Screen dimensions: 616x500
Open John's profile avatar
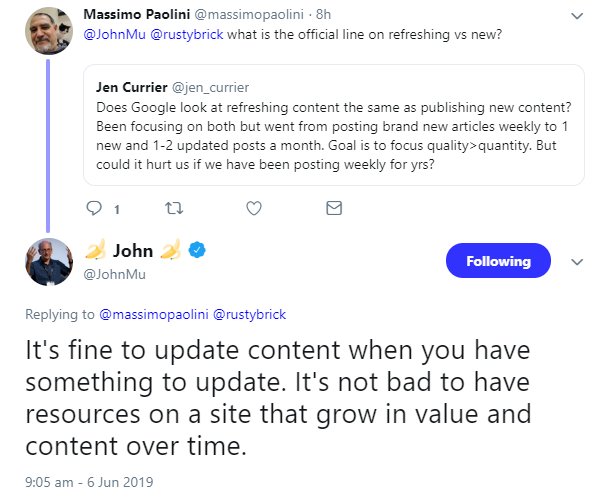46,263
